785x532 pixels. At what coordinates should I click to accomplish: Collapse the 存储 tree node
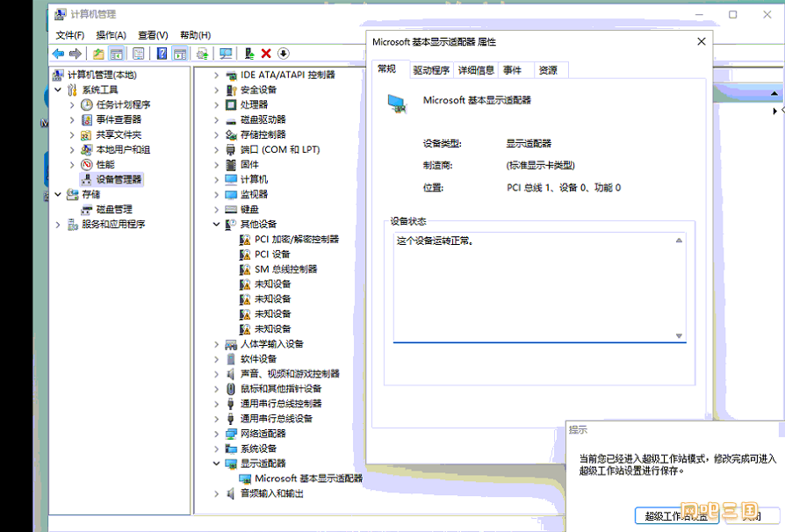pyautogui.click(x=58, y=194)
